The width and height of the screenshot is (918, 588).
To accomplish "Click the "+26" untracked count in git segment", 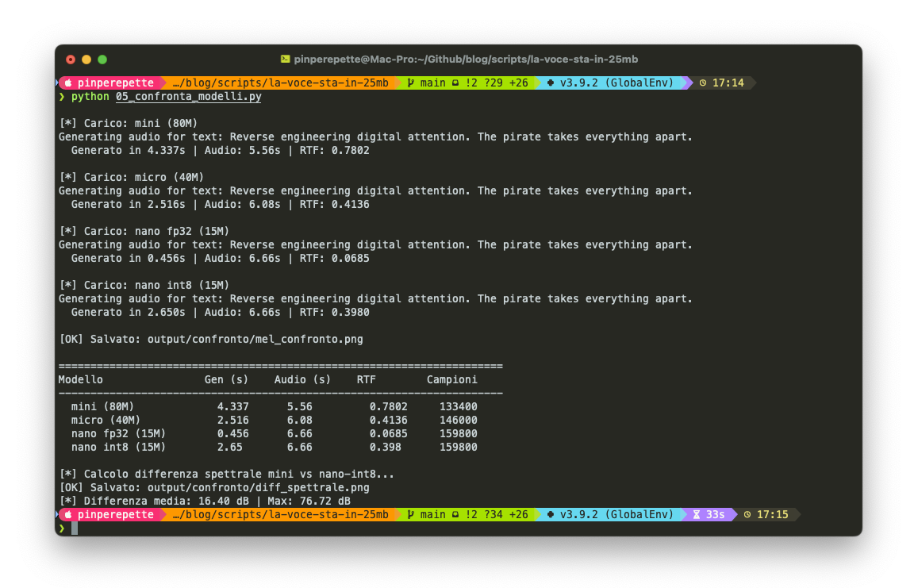I will pos(520,83).
